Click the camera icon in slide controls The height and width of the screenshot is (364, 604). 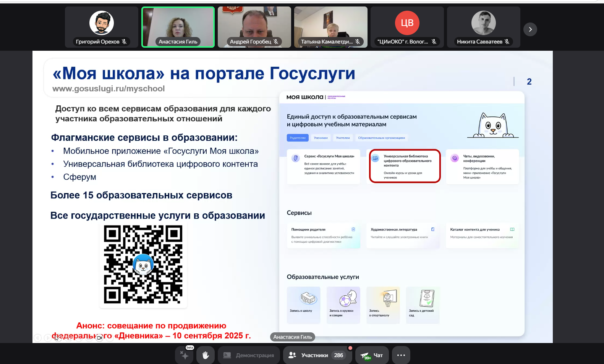pos(99,338)
